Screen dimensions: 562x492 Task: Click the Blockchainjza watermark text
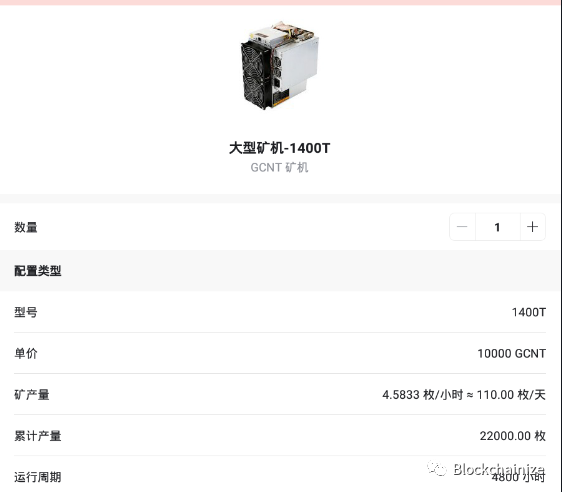499,469
